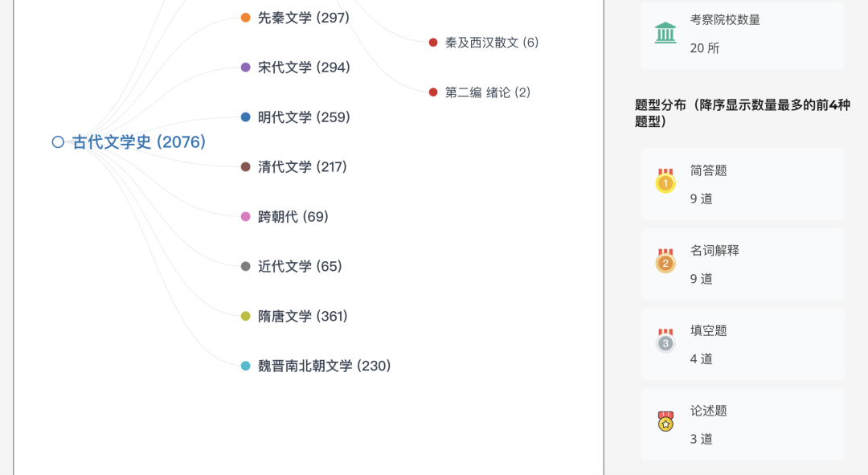Click the 填空题 4 道 card
Viewport: 868px width, 475px height.
(743, 344)
